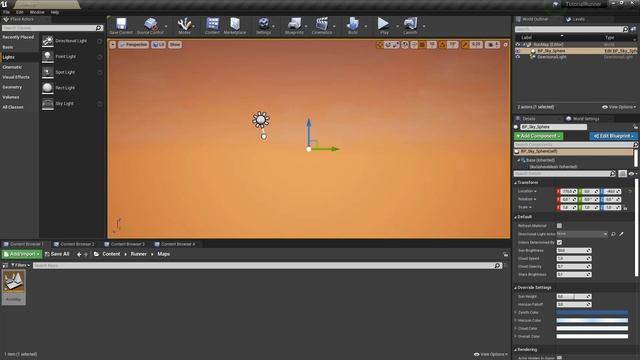Switch to the Levels tab
The image size is (640, 360).
575,19
